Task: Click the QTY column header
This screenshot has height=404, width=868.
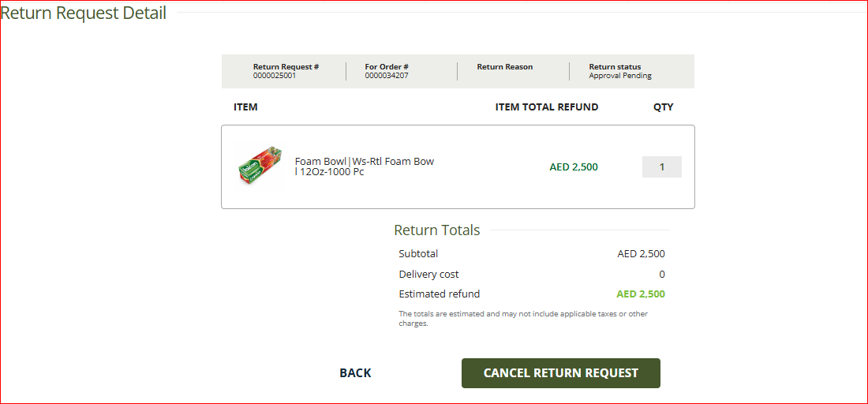Action: [x=663, y=107]
